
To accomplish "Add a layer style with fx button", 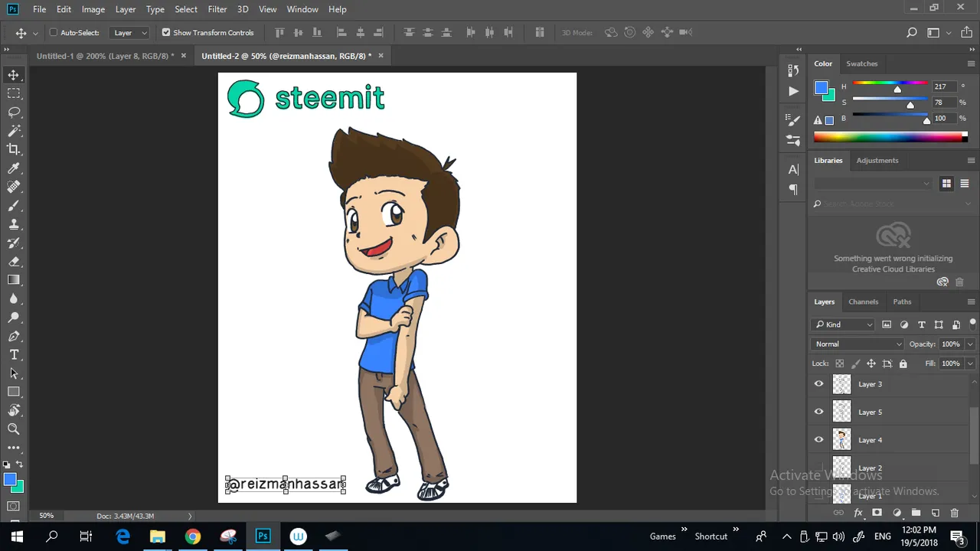I will (858, 513).
